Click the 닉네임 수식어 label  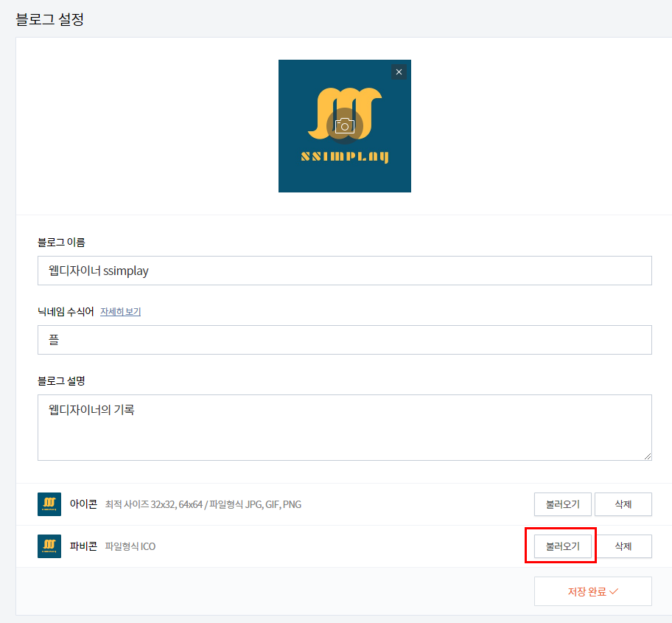66,312
